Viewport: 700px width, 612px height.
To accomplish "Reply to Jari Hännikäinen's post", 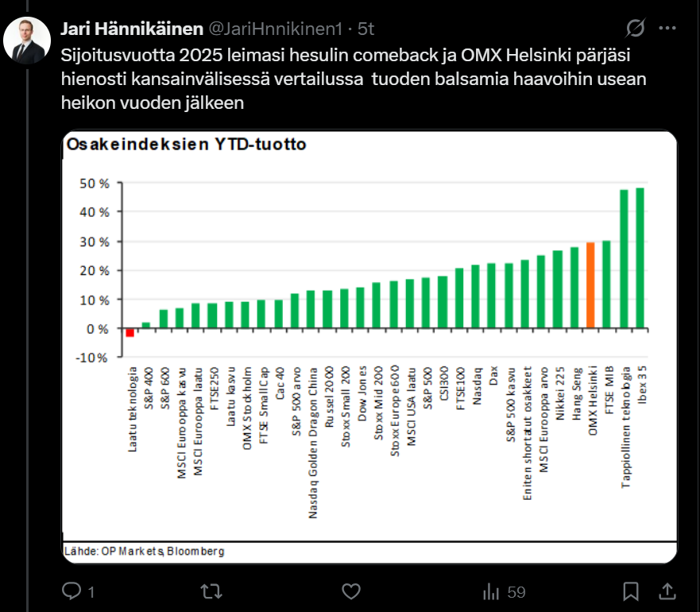I will click(72, 591).
